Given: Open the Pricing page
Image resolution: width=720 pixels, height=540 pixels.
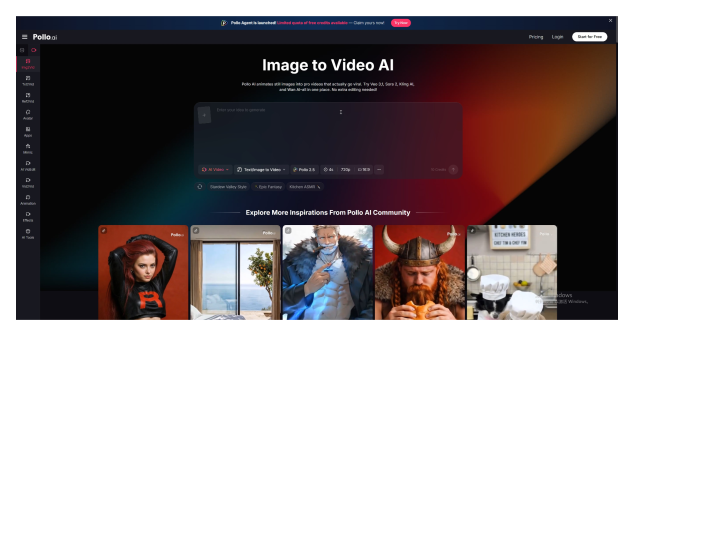Looking at the screenshot, I should [x=535, y=37].
